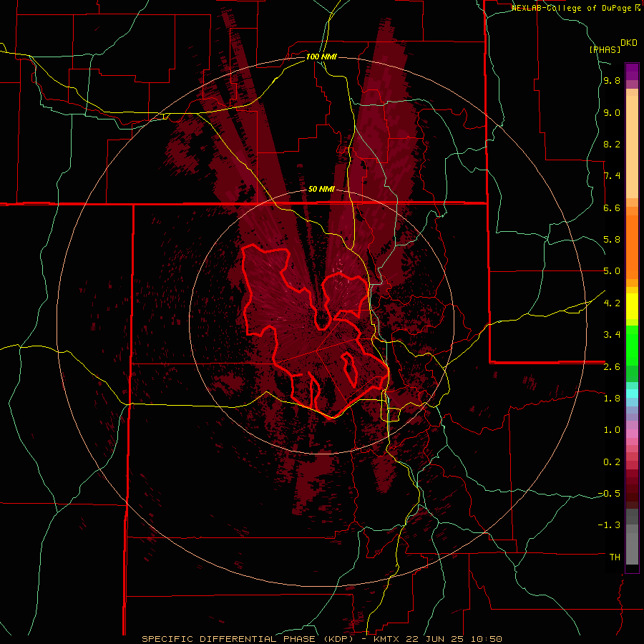Click the TH threshold label on the scale
Viewport: 644px width, 644px height.
pos(615,557)
